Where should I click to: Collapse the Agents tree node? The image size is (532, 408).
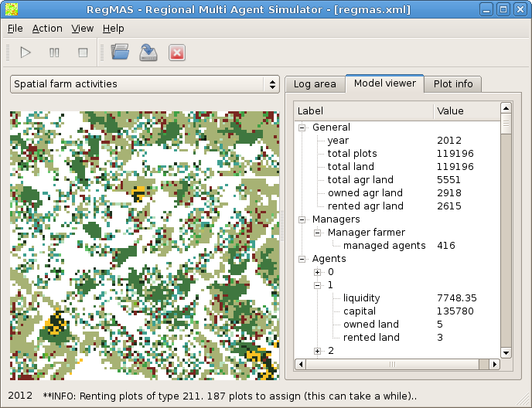302,260
